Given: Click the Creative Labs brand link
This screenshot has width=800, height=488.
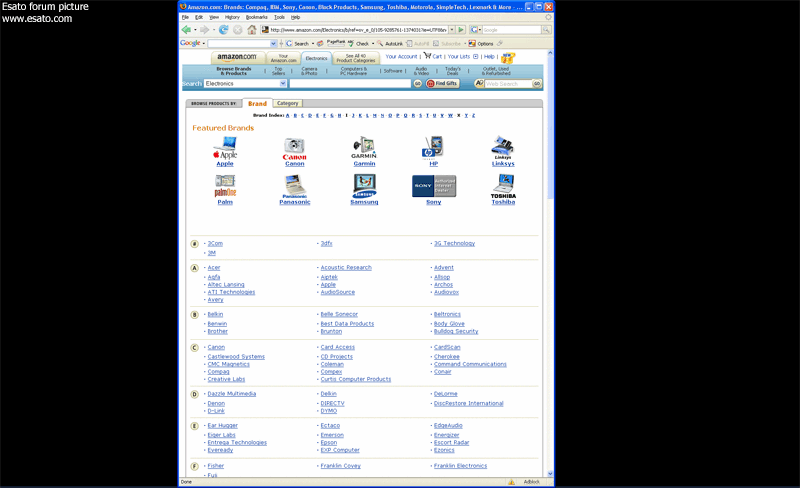Looking at the screenshot, I should click(x=226, y=379).
